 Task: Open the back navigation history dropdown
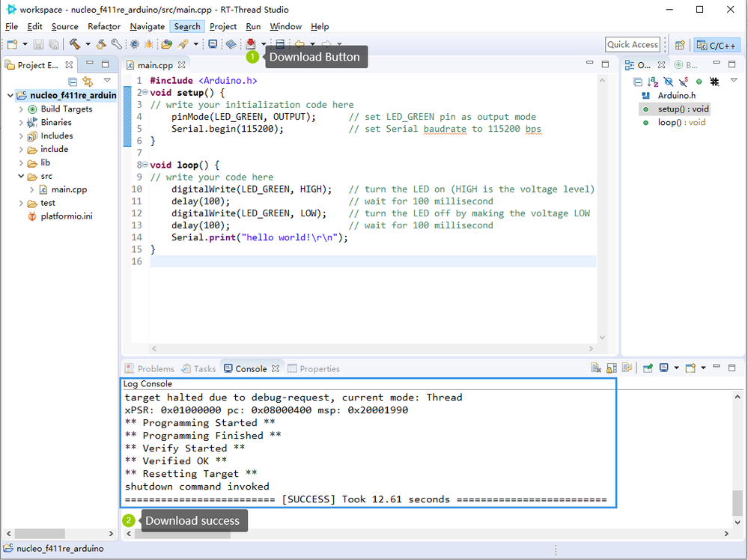(x=312, y=44)
